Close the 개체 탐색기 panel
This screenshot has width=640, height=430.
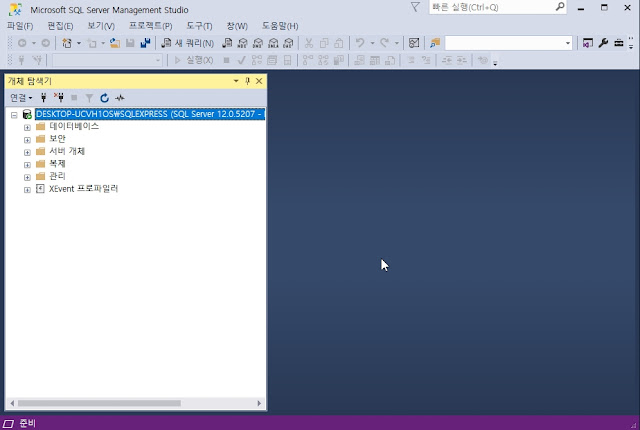(x=259, y=81)
